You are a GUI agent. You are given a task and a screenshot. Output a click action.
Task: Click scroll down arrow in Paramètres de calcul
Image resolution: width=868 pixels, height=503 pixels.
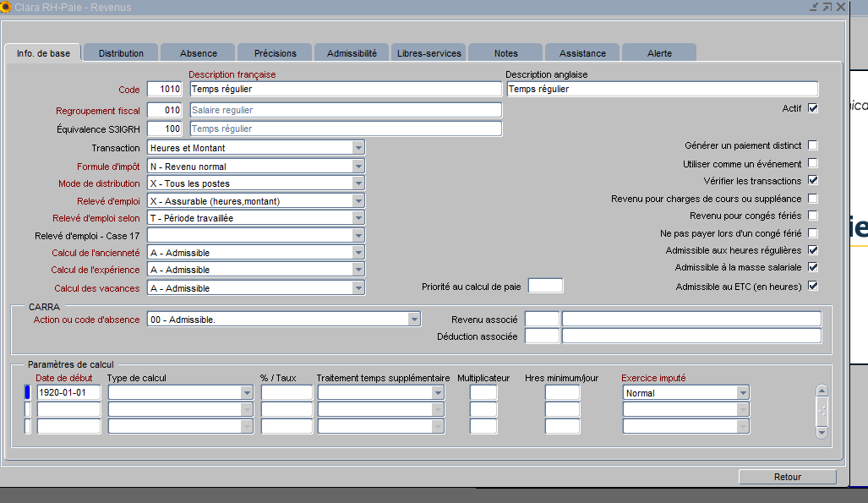pyautogui.click(x=821, y=431)
